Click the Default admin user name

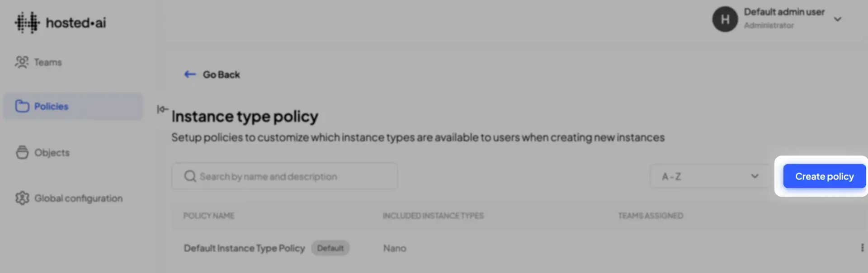point(784,12)
